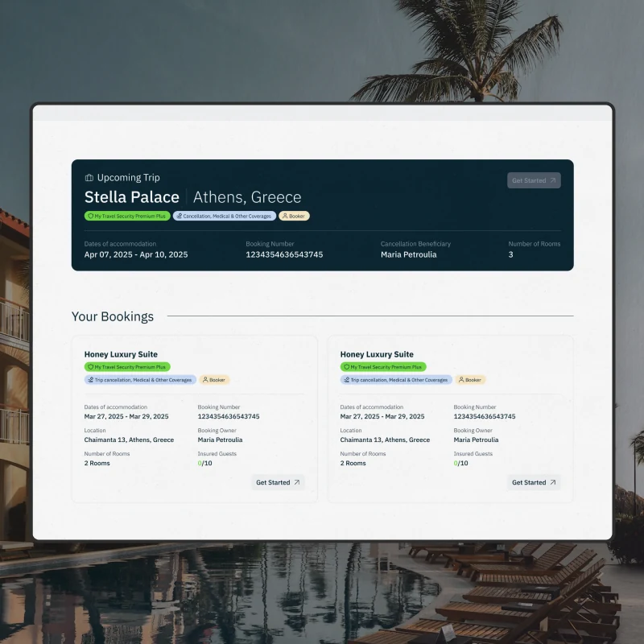Viewport: 644px width, 644px height.
Task: Click the 2 Rooms value in the left booking card
Action: coord(97,464)
